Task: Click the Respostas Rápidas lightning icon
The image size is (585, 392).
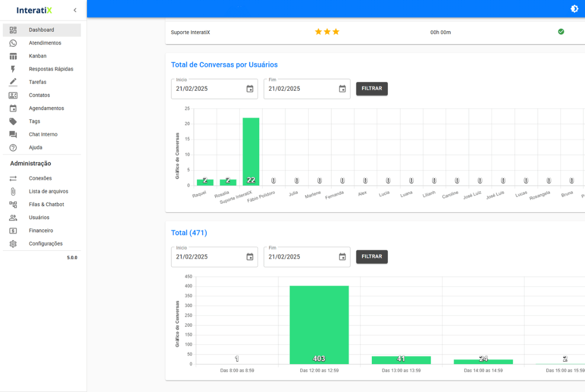Action: 13,69
